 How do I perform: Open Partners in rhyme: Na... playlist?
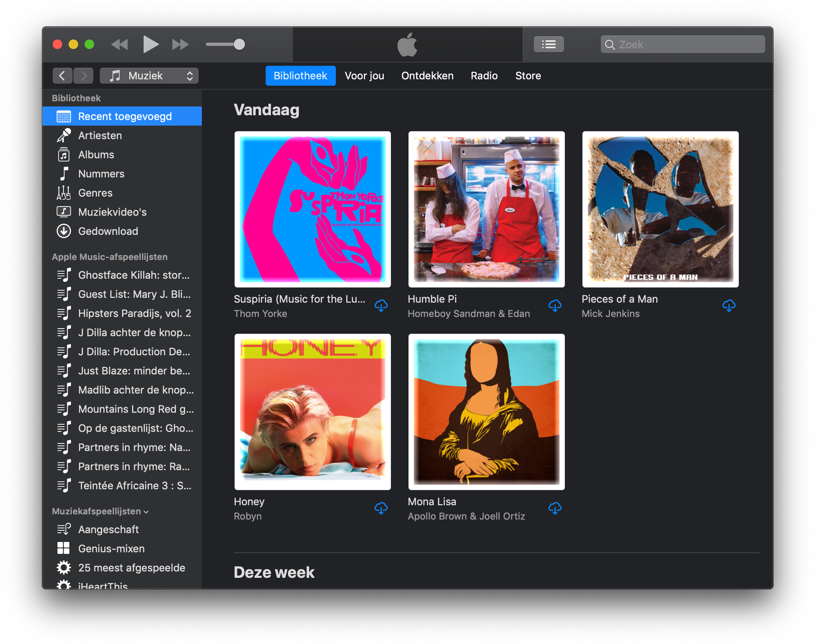coord(122,447)
